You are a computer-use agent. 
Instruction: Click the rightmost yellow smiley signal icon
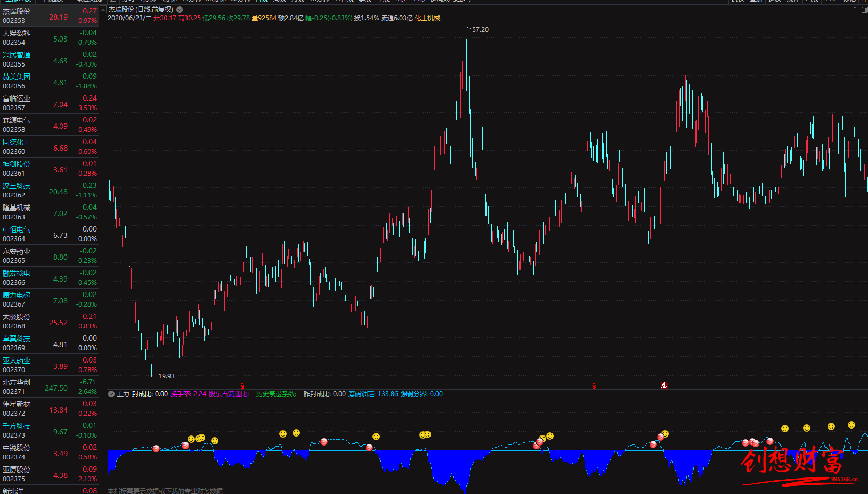[x=851, y=425]
